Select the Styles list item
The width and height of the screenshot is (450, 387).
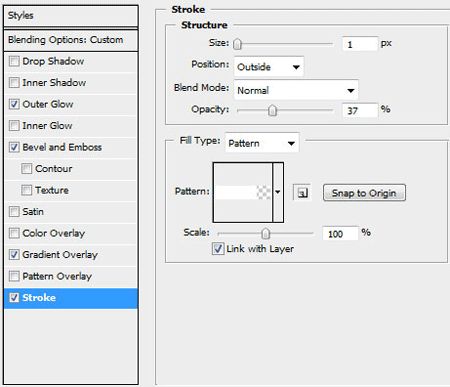click(x=71, y=16)
